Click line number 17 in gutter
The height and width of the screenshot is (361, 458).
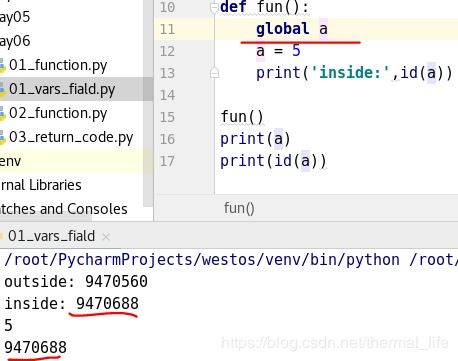pyautogui.click(x=167, y=161)
